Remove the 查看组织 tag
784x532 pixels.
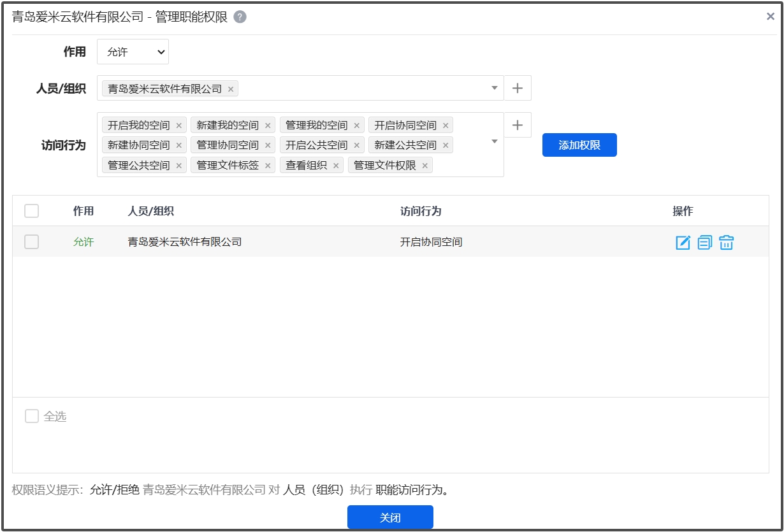coord(336,166)
